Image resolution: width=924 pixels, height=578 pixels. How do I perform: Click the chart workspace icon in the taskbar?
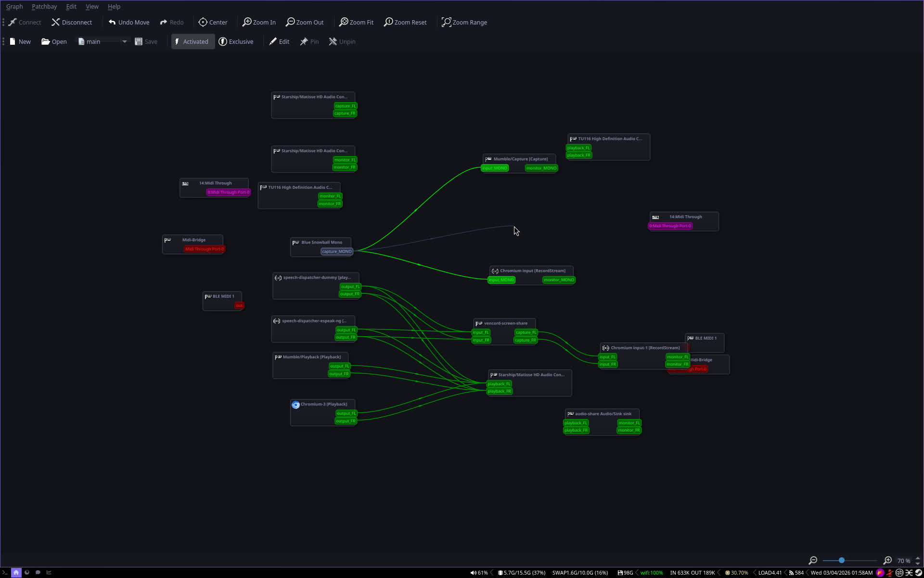pos(49,573)
